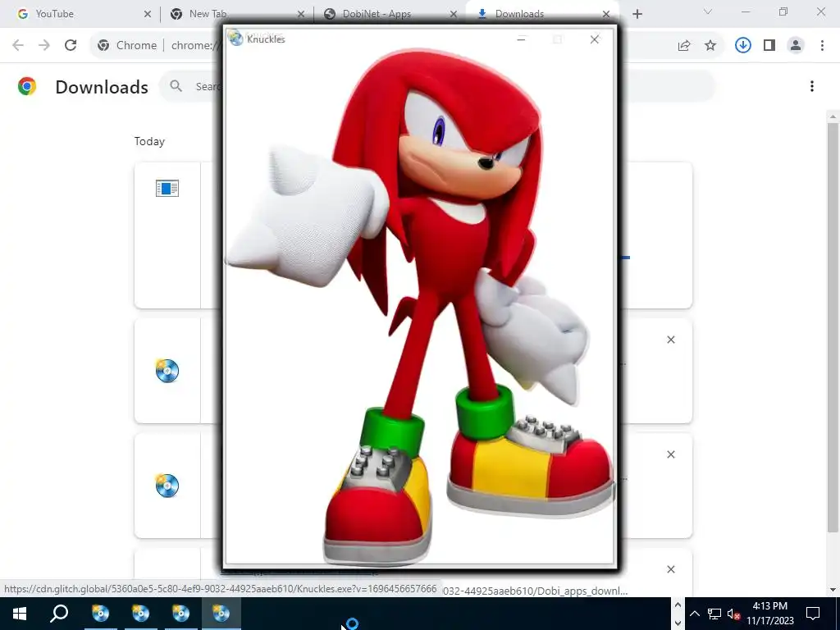Select the Downloads tab

pyautogui.click(x=541, y=14)
